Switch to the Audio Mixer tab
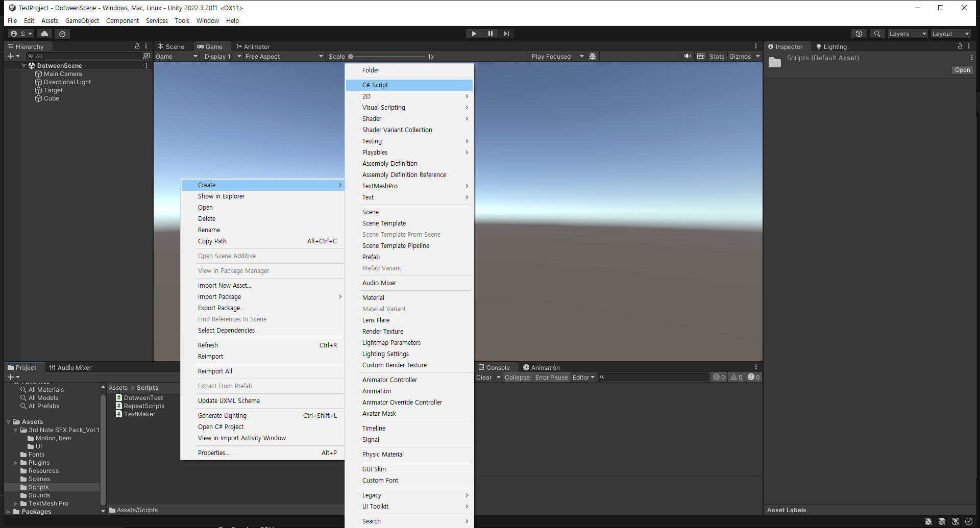The height and width of the screenshot is (528, 980). tap(70, 368)
